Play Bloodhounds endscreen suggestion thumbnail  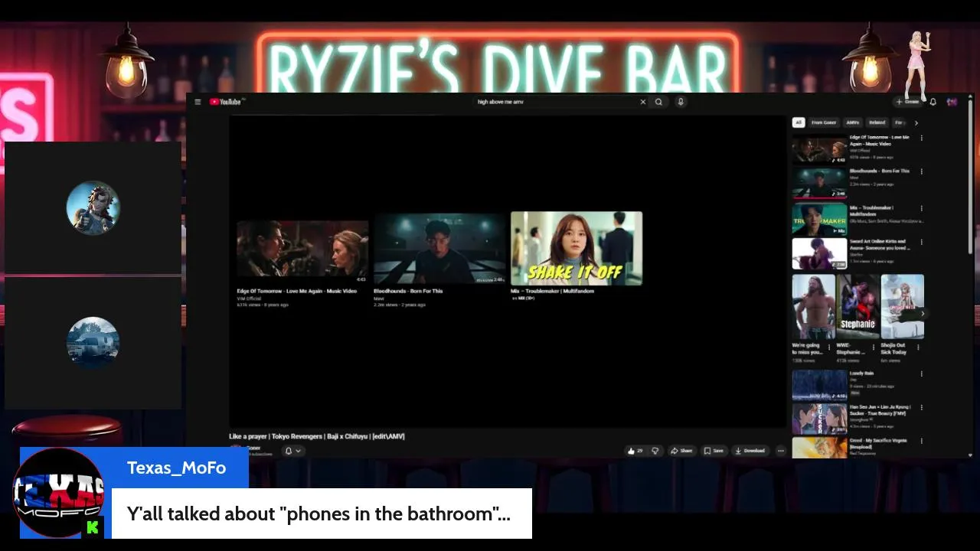tap(439, 249)
